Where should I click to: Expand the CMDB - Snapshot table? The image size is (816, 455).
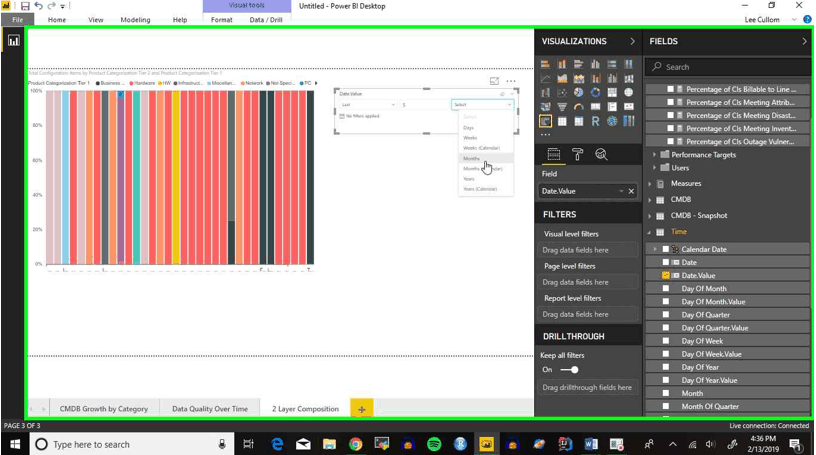click(x=649, y=216)
